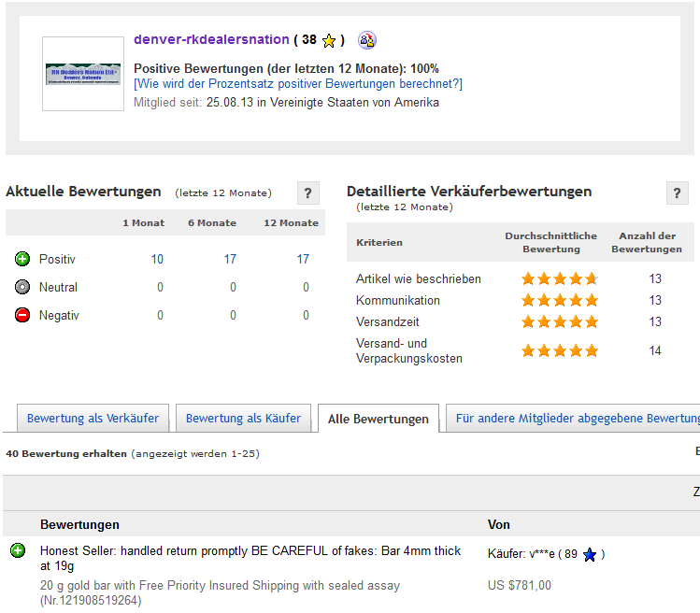This screenshot has width=700, height=613.
Task: Open how positive feedback percentage is calculated
Action: tap(298, 84)
